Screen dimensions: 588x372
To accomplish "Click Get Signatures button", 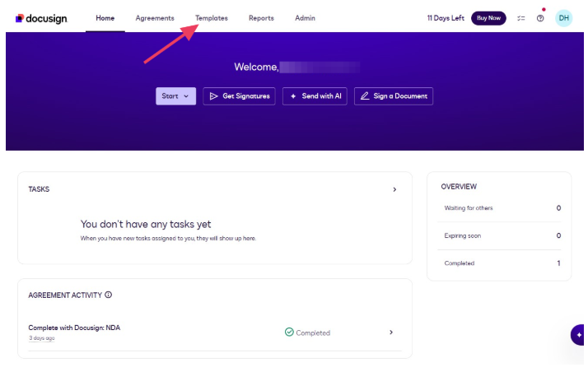I will pos(240,96).
